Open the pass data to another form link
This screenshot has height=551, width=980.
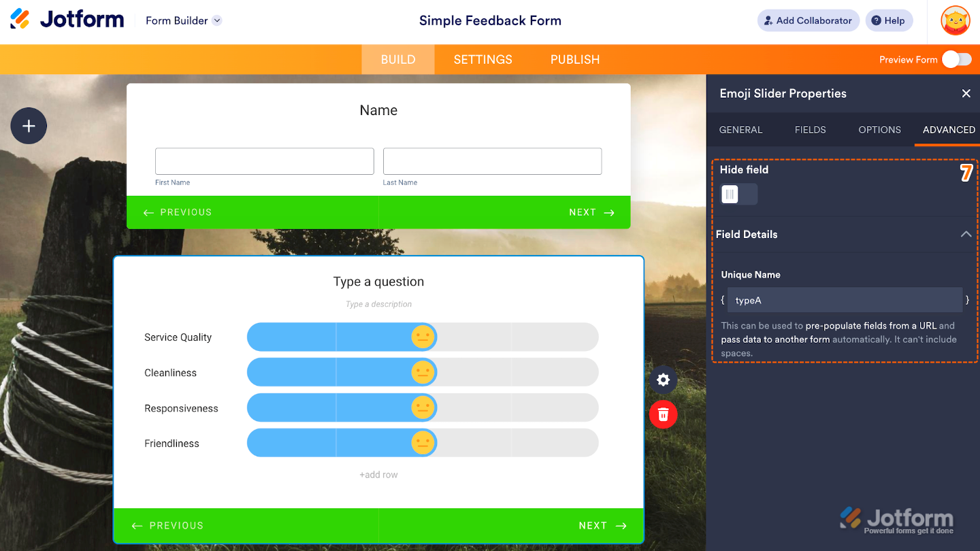pyautogui.click(x=775, y=339)
